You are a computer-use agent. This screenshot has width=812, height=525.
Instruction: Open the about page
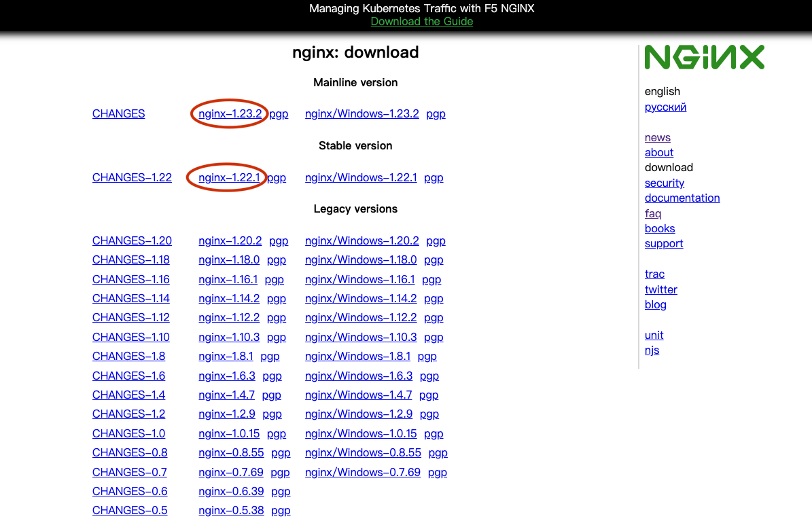(x=659, y=153)
